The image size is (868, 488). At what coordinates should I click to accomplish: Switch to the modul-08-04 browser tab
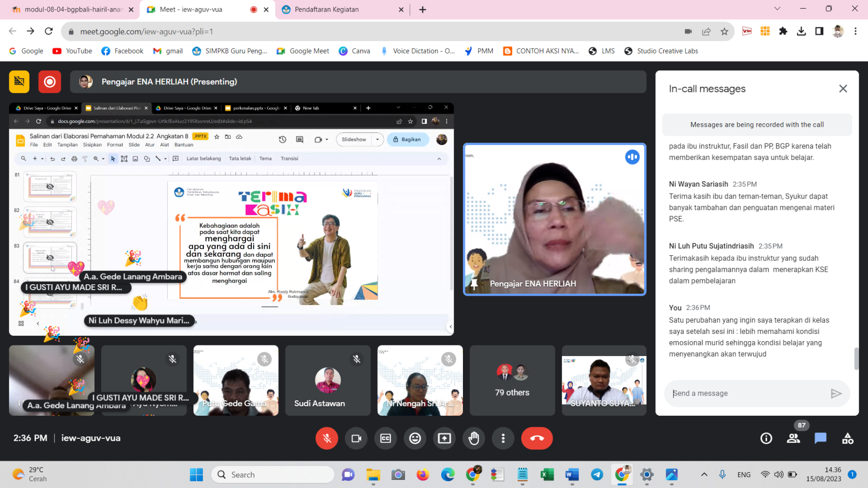[72, 10]
